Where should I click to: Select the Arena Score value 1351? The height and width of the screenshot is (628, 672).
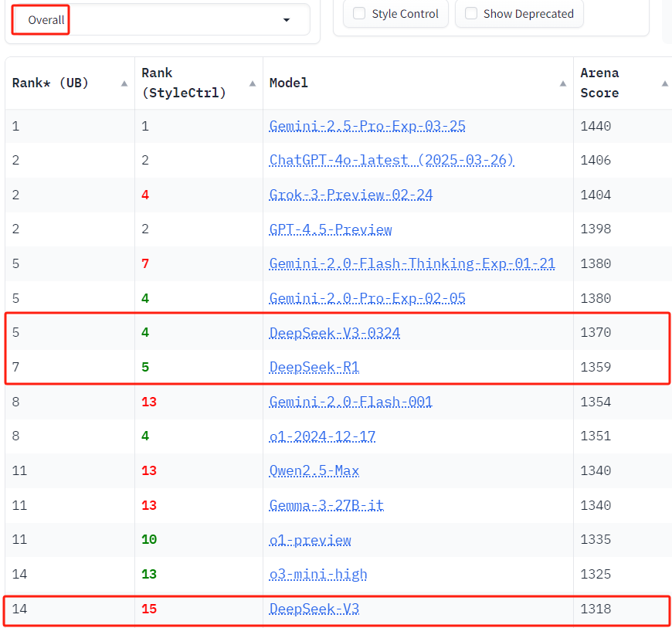click(596, 436)
